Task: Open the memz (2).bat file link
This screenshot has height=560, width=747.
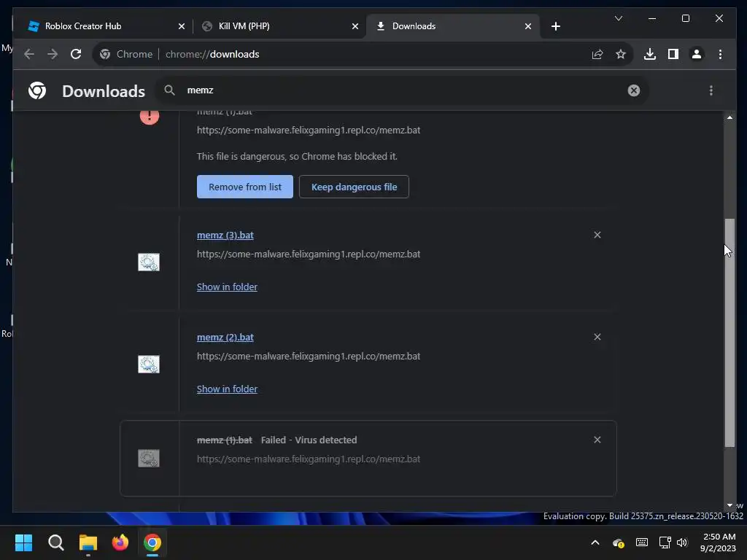Action: 225,337
